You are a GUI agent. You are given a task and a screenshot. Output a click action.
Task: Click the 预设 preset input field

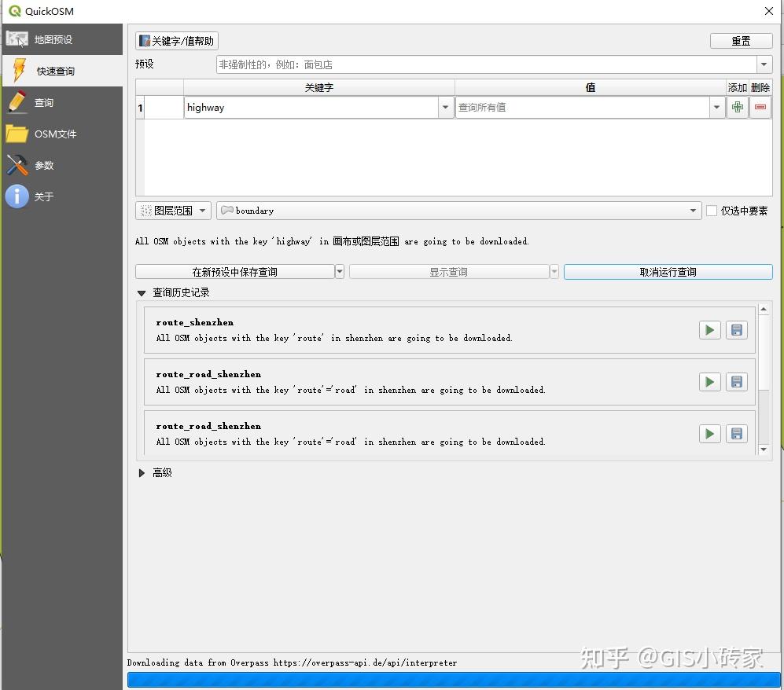487,64
